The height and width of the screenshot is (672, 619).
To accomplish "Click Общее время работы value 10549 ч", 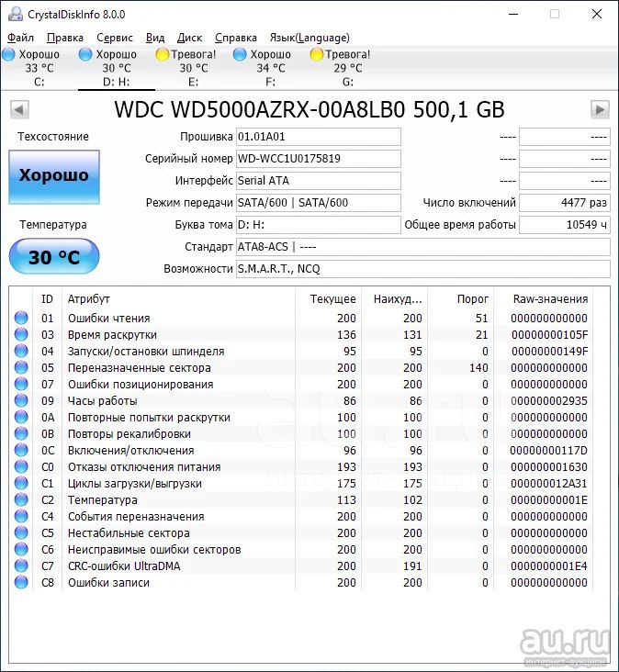I will 564,225.
